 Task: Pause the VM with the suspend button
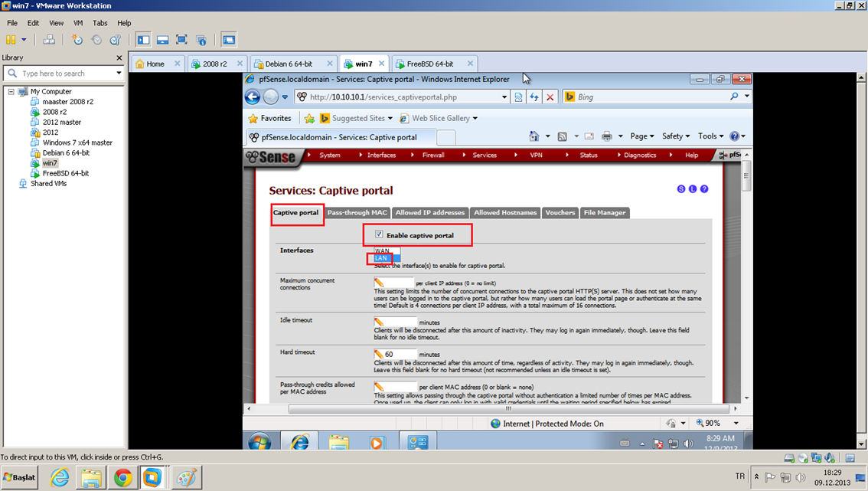pos(11,39)
